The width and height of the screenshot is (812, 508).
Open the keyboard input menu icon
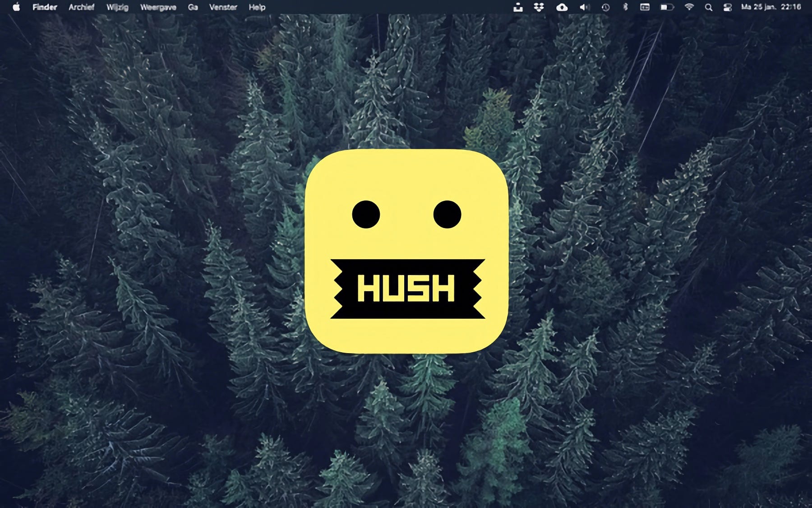pos(645,7)
